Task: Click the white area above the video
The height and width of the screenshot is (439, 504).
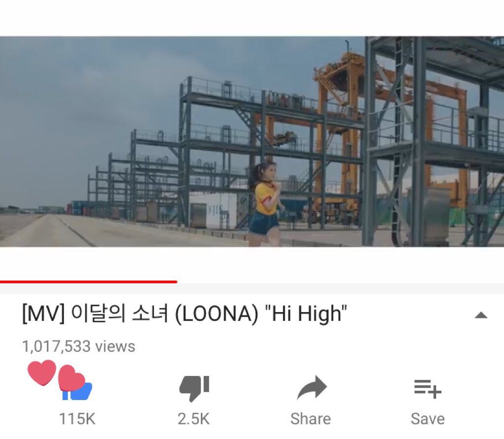Action: tap(252, 18)
